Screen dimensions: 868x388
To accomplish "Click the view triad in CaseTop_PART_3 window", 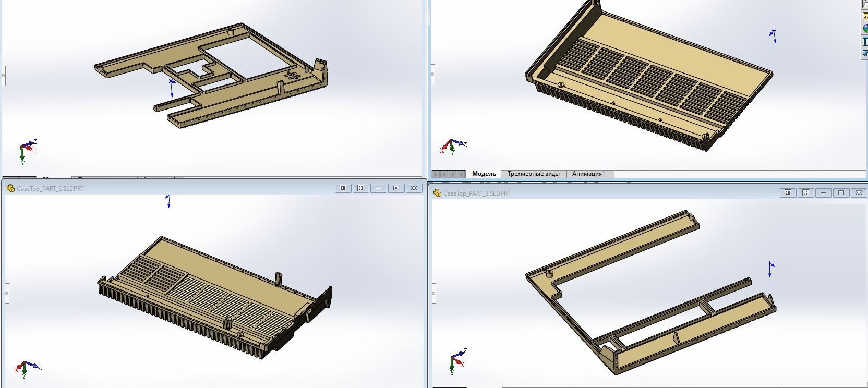I will [458, 361].
